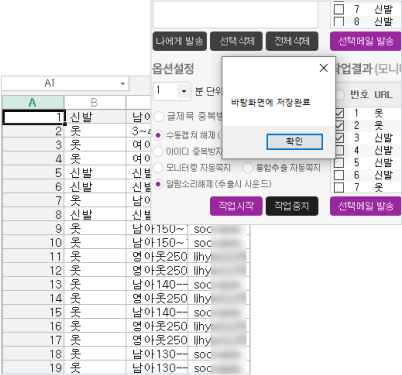Viewport: 402px width, 375px height.
Task: Close the 바탕화면에 저장완료 dialog with X
Action: 323,68
